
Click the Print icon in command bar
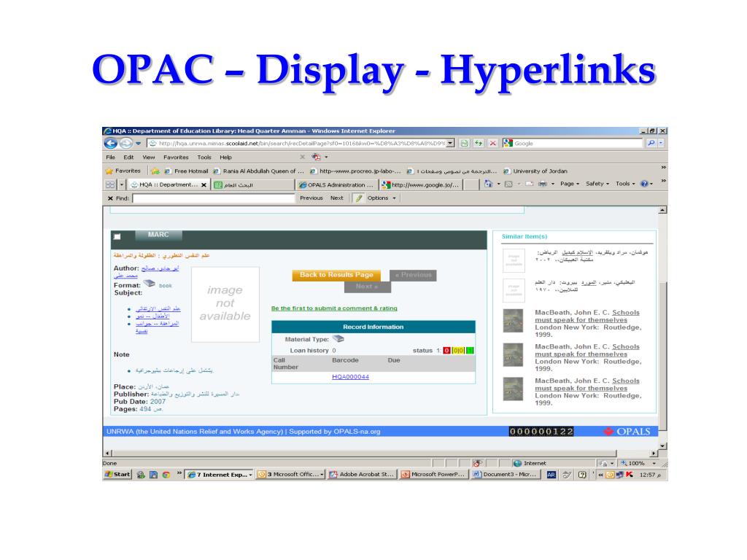coord(542,184)
